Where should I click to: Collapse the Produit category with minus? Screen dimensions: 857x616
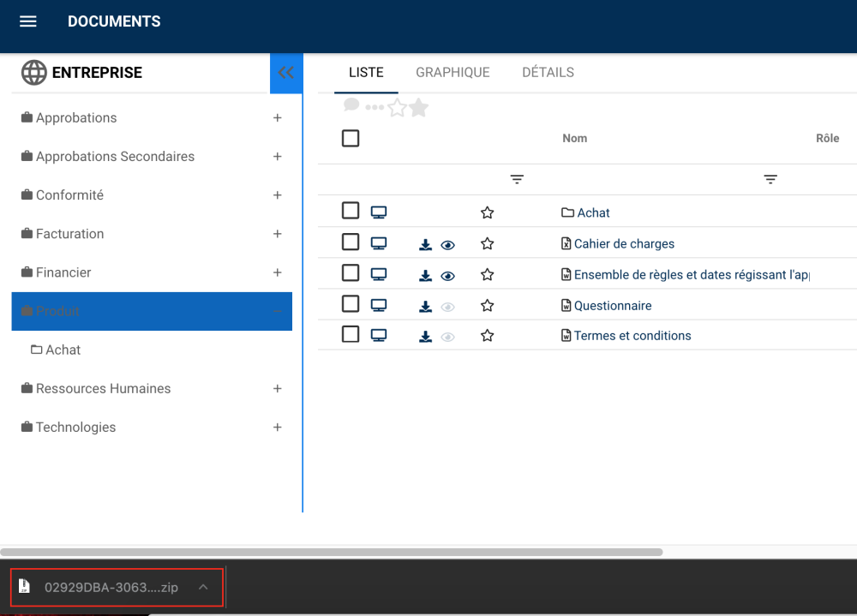point(278,312)
